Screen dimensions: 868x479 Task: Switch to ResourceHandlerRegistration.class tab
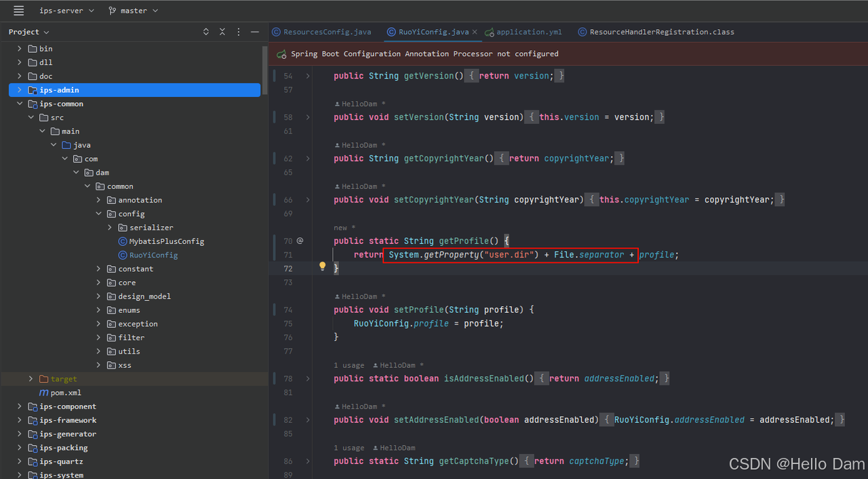[x=656, y=32]
